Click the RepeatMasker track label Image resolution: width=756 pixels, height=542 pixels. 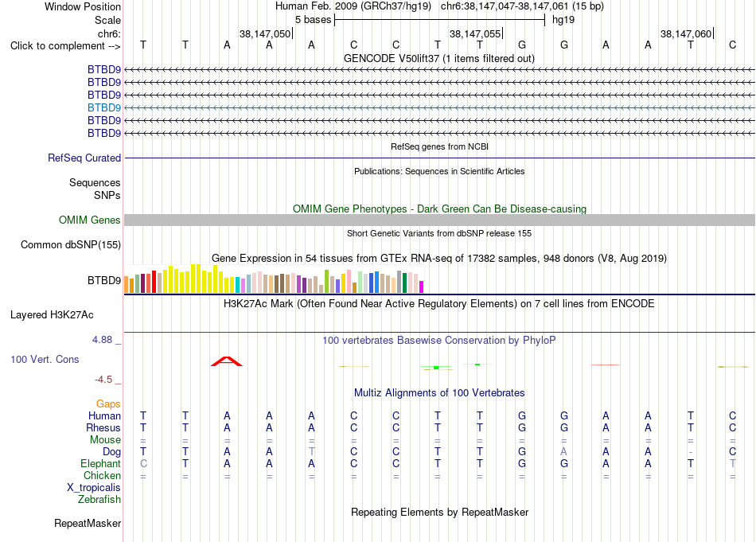pos(88,523)
